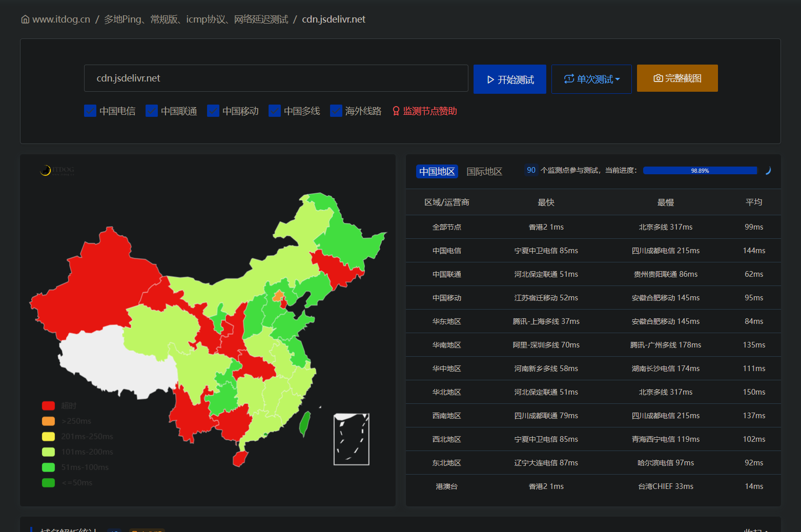Click the Hainan island on the map
This screenshot has height=532, width=801.
[x=240, y=458]
